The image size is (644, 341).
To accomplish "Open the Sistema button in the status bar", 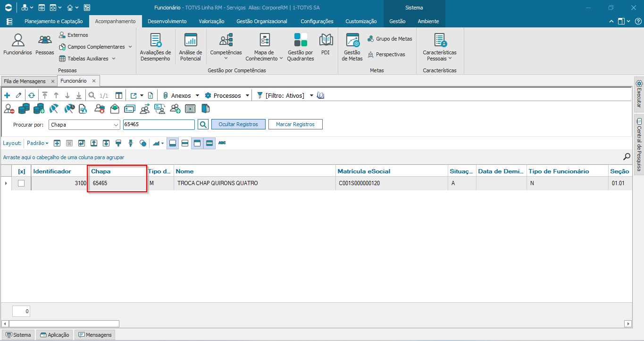I will click(18, 335).
